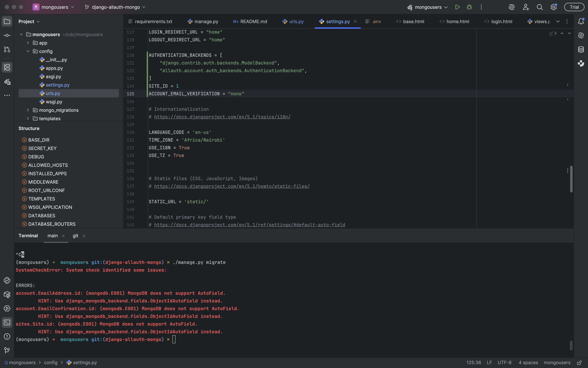Switch to urls.py editor tab
The image size is (588, 368).
tap(293, 21)
